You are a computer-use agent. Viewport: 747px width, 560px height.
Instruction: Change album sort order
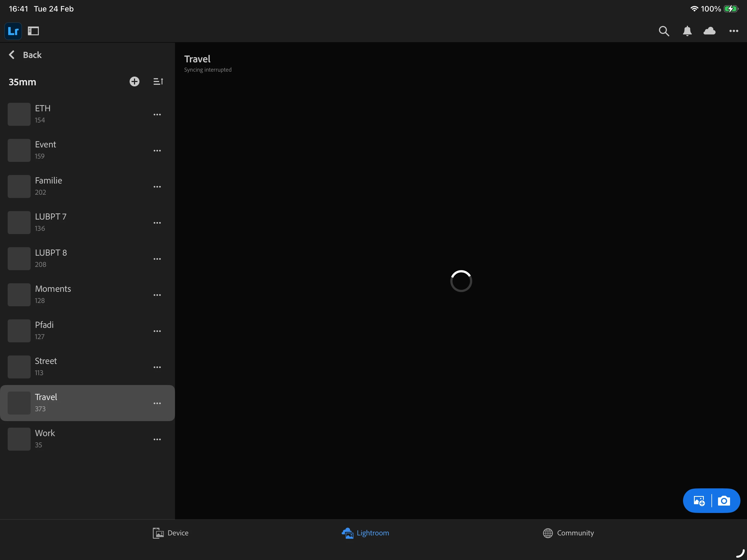pos(158,81)
